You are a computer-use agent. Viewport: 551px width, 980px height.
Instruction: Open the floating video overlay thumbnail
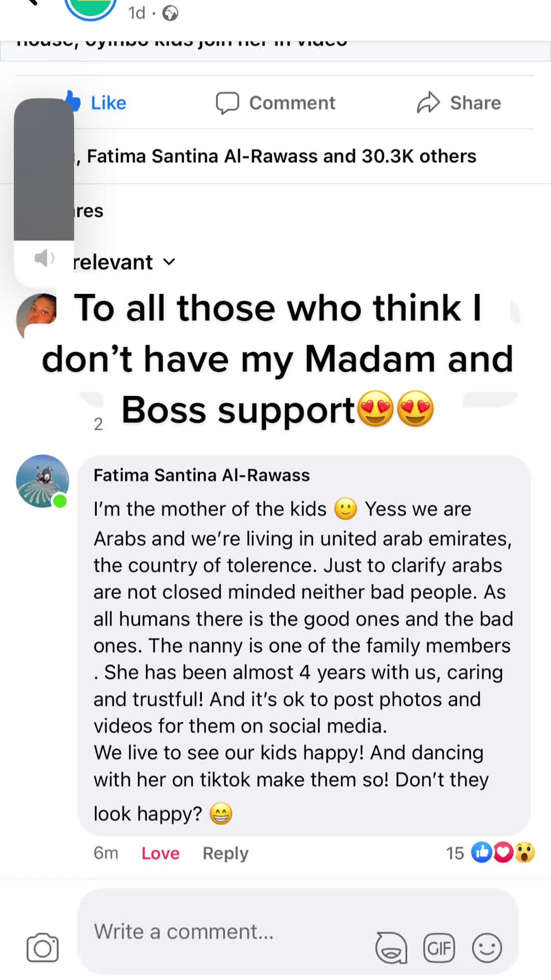click(x=44, y=169)
